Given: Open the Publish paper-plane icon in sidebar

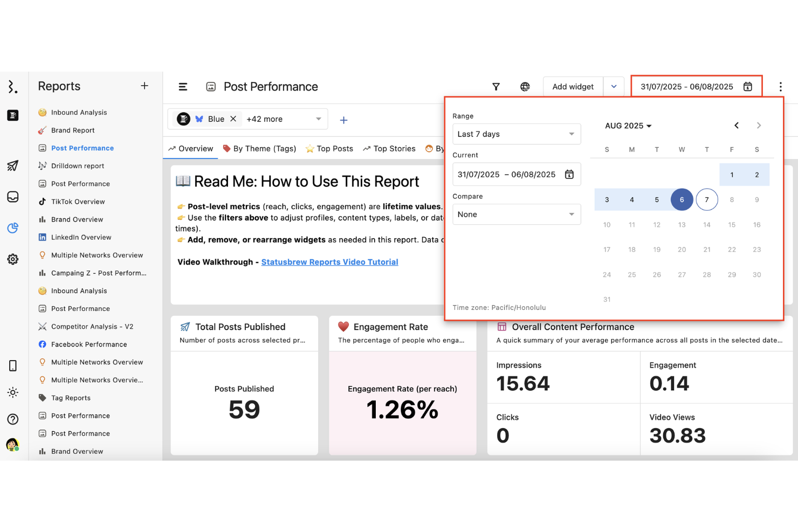Looking at the screenshot, I should click(13, 165).
